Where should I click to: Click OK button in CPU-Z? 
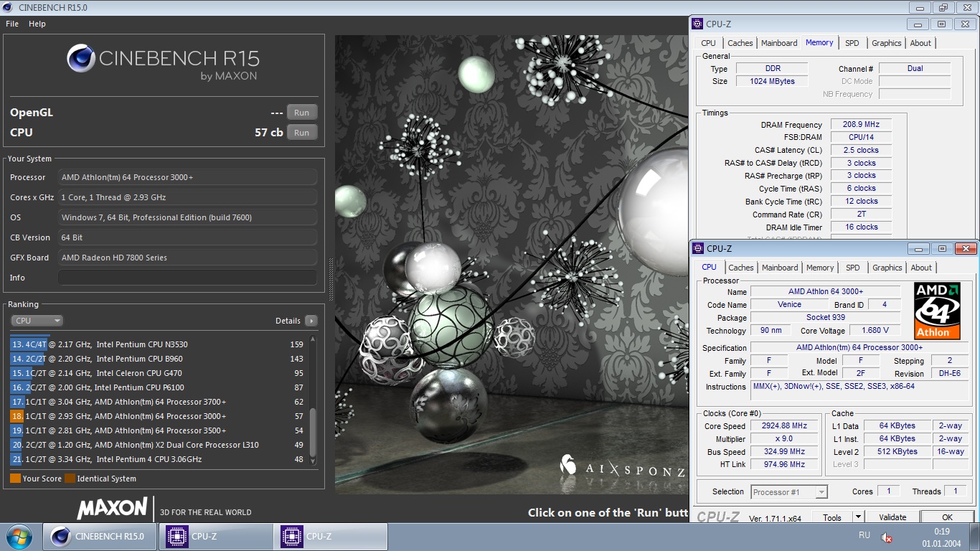(x=947, y=517)
